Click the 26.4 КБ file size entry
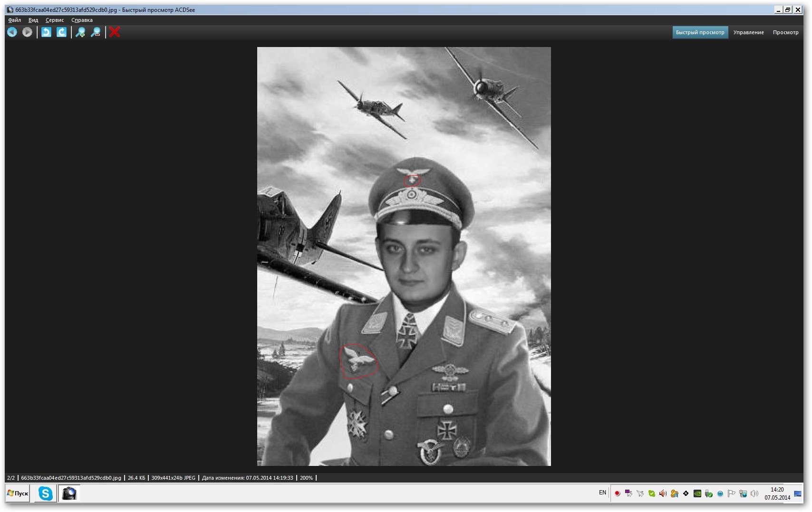The image size is (812, 512). [136, 478]
